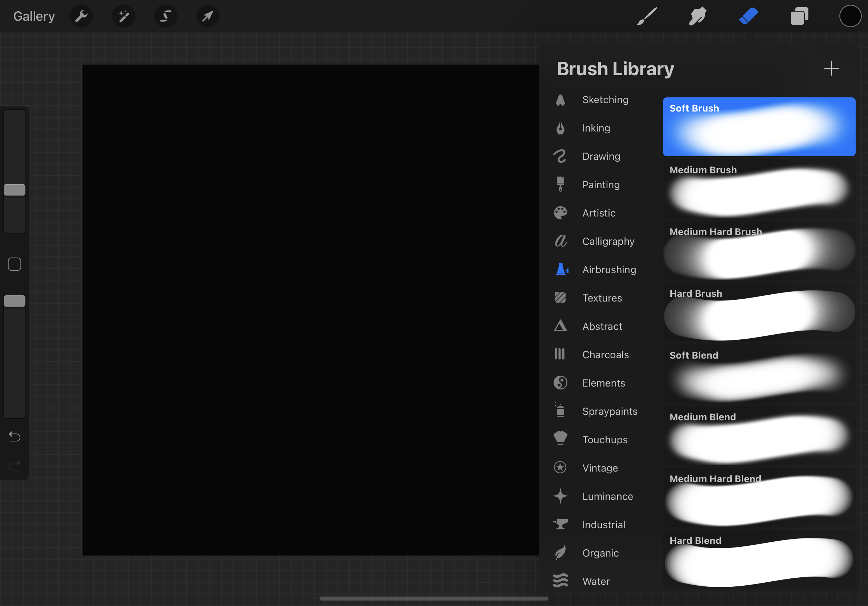Select the Textures brush set
The height and width of the screenshot is (606, 868).
(602, 298)
